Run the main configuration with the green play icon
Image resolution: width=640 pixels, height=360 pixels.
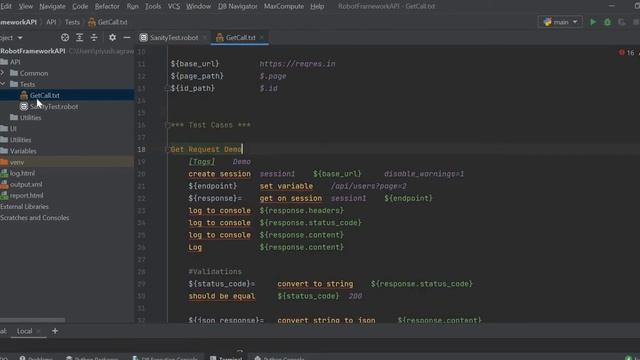click(593, 22)
